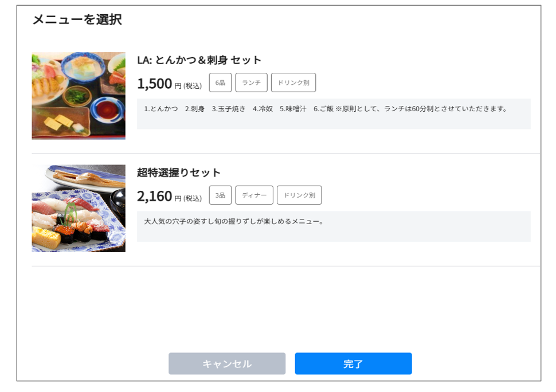This screenshot has height=392, width=556.
Task: Click the 2,160 price amount
Action: point(155,197)
